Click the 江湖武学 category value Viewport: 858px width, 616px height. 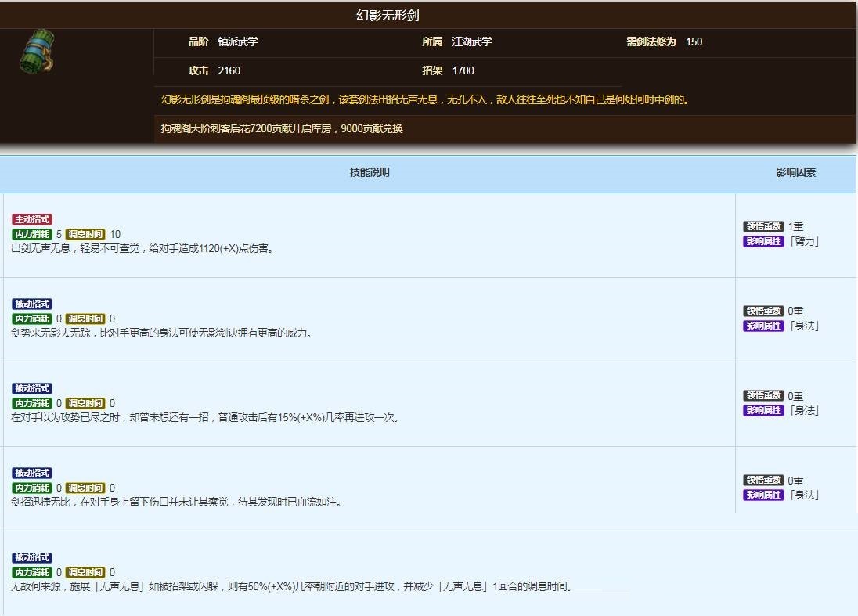[x=471, y=41]
